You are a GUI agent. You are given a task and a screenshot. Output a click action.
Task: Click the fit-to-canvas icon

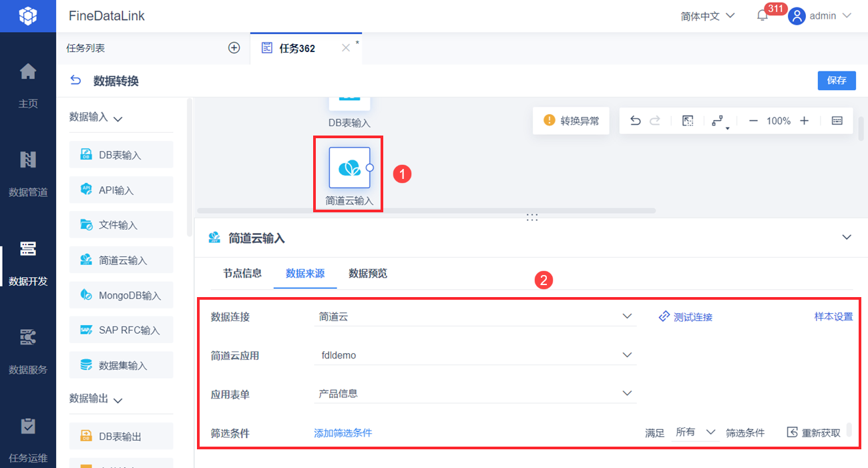click(x=688, y=121)
